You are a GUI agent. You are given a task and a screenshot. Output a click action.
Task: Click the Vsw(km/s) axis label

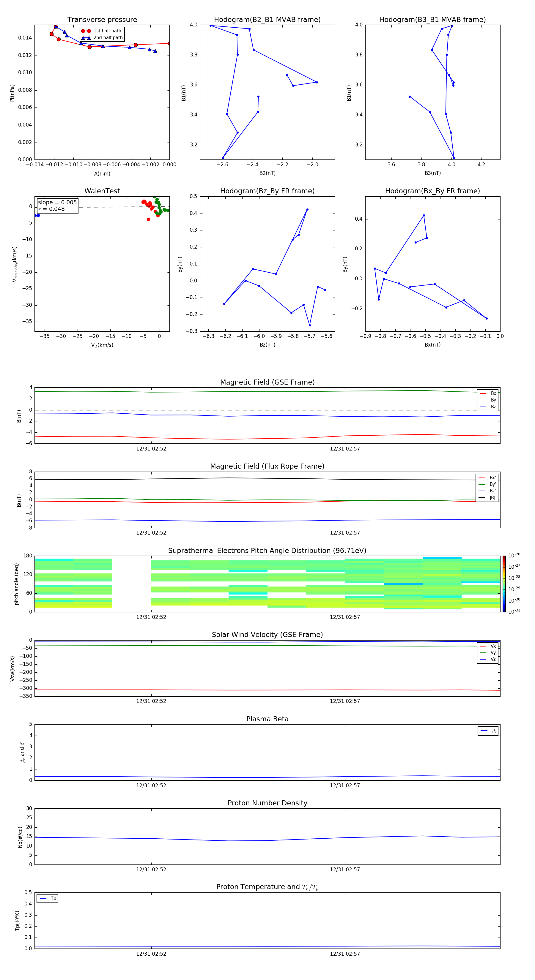click(x=12, y=668)
